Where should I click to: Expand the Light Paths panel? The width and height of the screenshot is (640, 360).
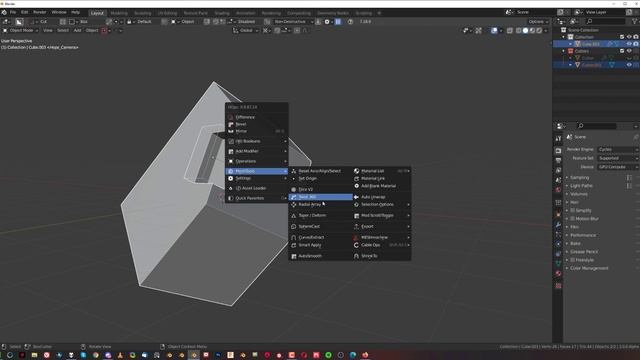coord(581,186)
